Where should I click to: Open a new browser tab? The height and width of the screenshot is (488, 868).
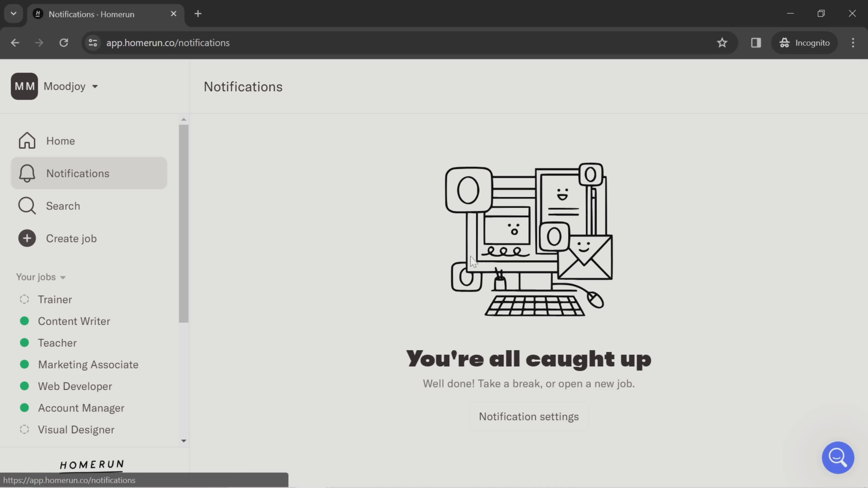click(198, 14)
